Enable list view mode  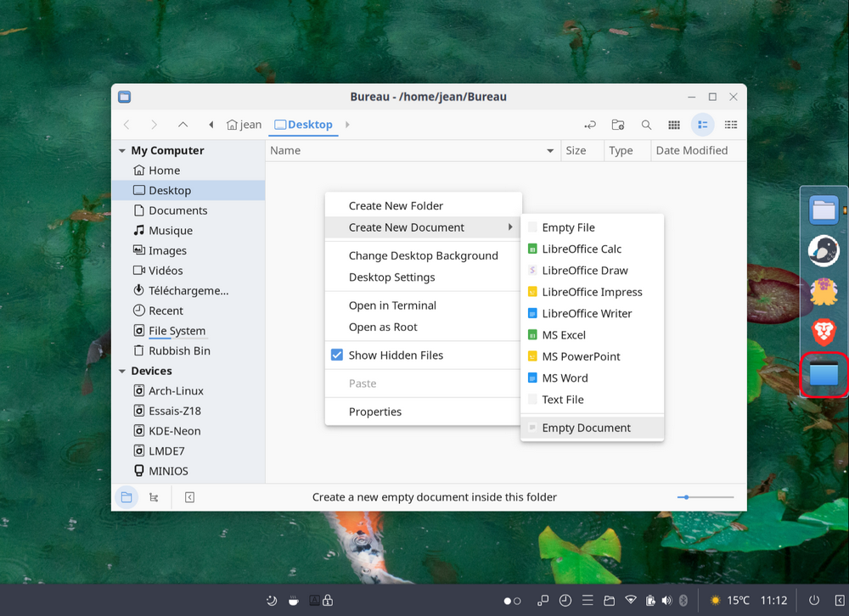click(702, 125)
